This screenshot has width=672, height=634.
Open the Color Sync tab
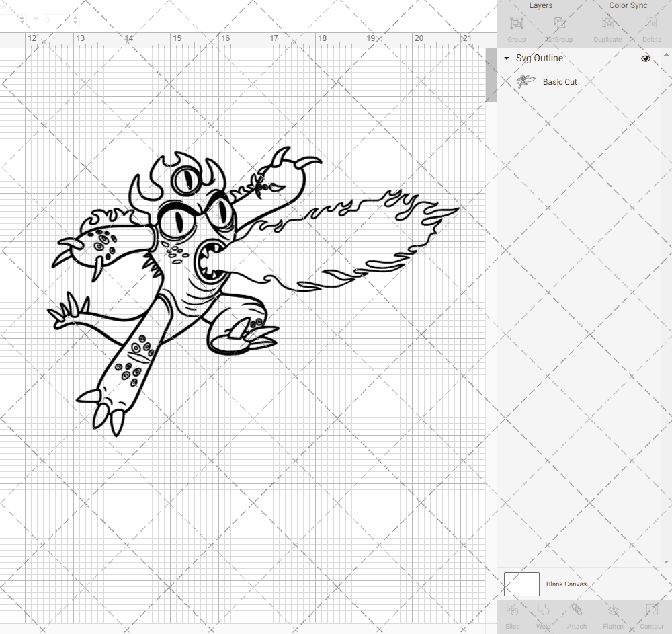(628, 5)
